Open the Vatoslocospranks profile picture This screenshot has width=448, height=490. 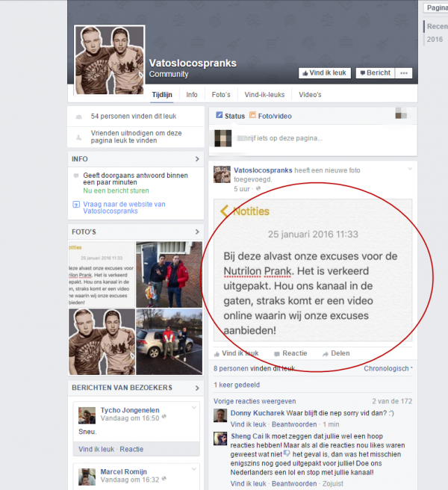coord(109,60)
